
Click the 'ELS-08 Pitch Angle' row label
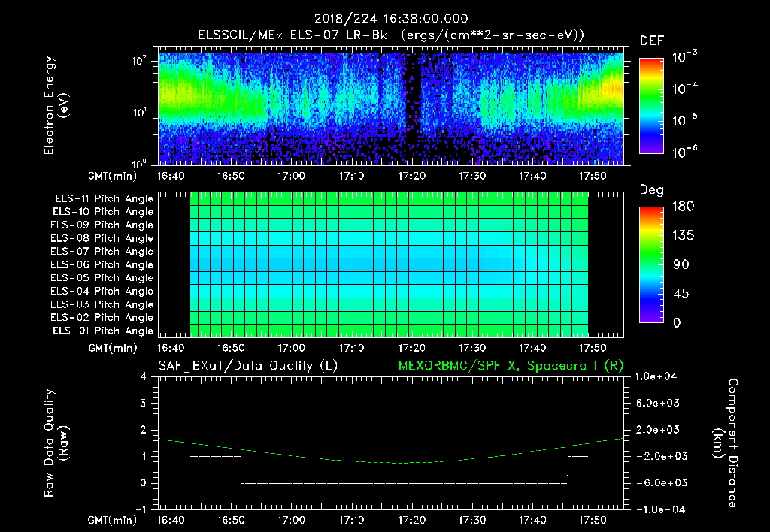[x=102, y=238]
